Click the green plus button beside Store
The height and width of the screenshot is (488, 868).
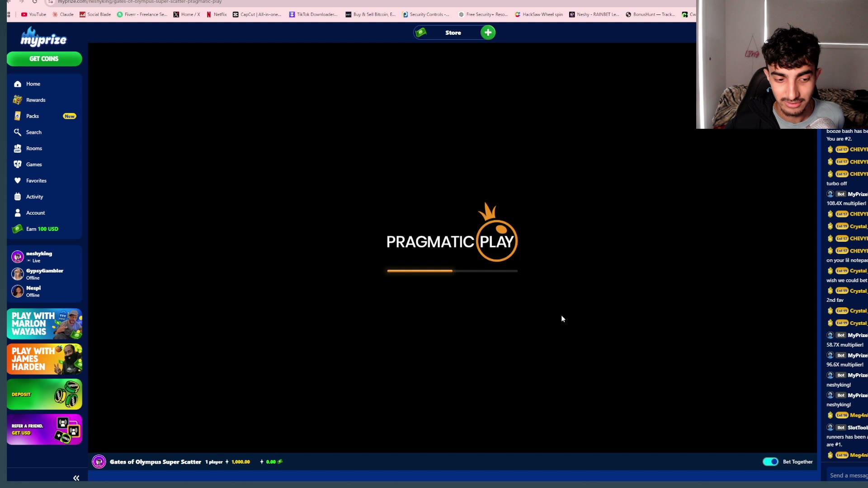[488, 33]
